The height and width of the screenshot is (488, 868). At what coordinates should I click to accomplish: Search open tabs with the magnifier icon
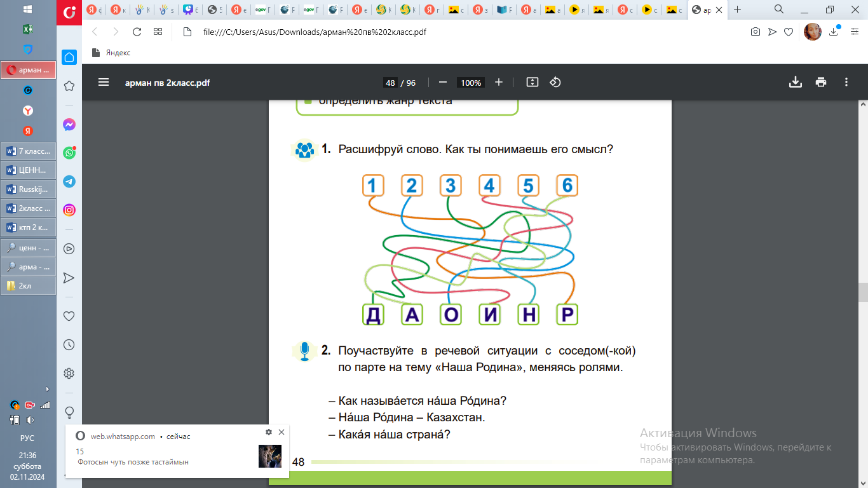click(x=780, y=10)
